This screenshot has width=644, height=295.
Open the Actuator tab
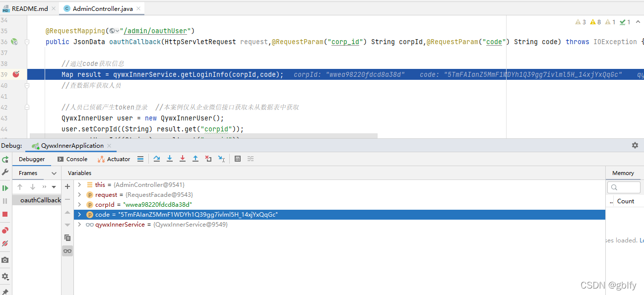click(114, 159)
